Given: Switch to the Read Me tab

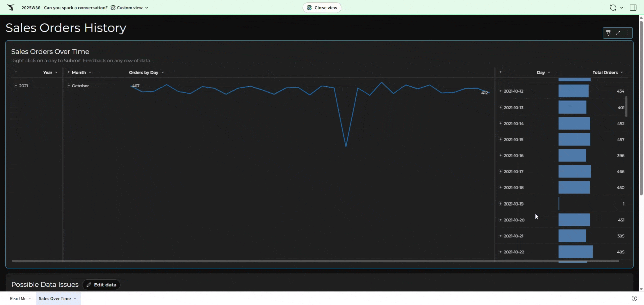Looking at the screenshot, I should point(18,299).
